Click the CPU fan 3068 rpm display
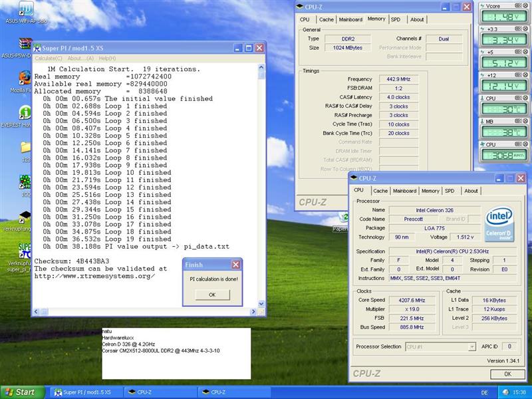Viewport: 532px width, 399px height. [505, 156]
